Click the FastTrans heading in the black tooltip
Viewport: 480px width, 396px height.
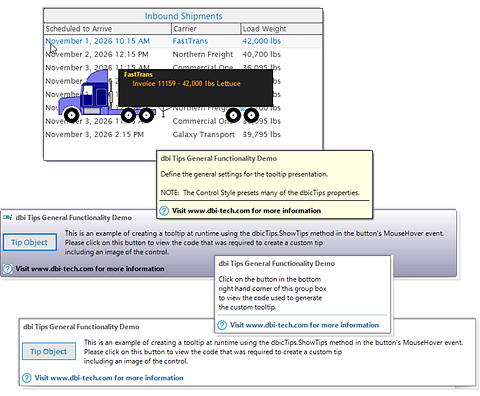(x=138, y=74)
